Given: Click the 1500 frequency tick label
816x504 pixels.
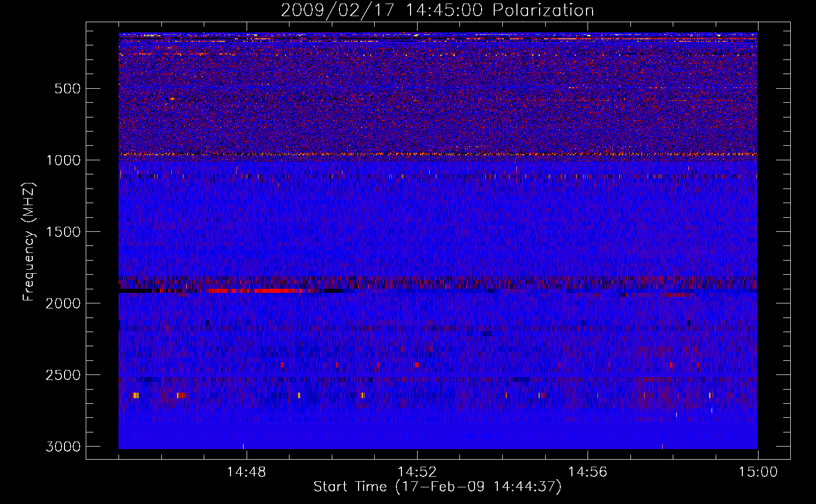Looking at the screenshot, I should 63,232.
